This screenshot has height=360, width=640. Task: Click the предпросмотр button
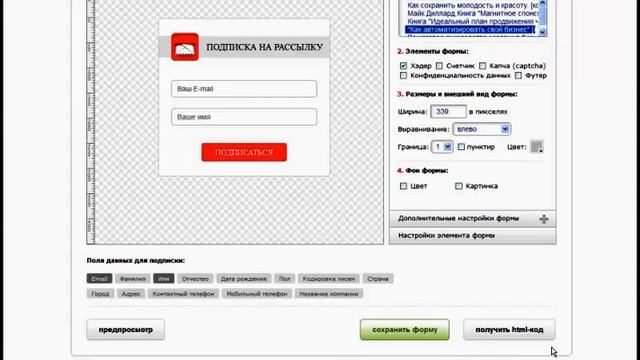[126, 330]
